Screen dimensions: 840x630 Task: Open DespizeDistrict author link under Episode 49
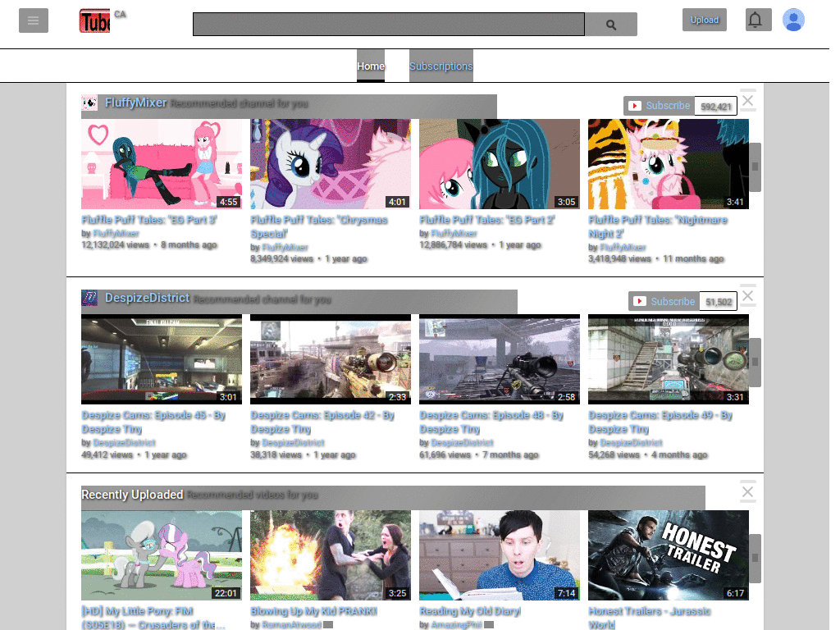coord(631,442)
